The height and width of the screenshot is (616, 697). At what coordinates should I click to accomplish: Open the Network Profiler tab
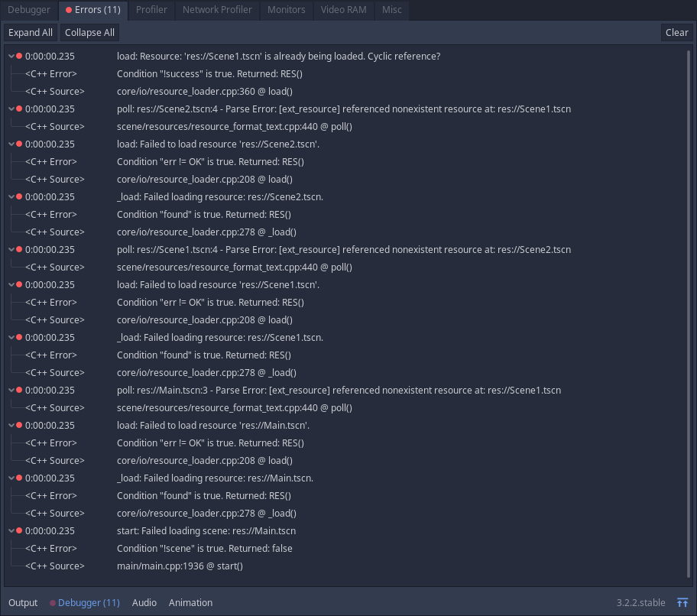pyautogui.click(x=217, y=10)
